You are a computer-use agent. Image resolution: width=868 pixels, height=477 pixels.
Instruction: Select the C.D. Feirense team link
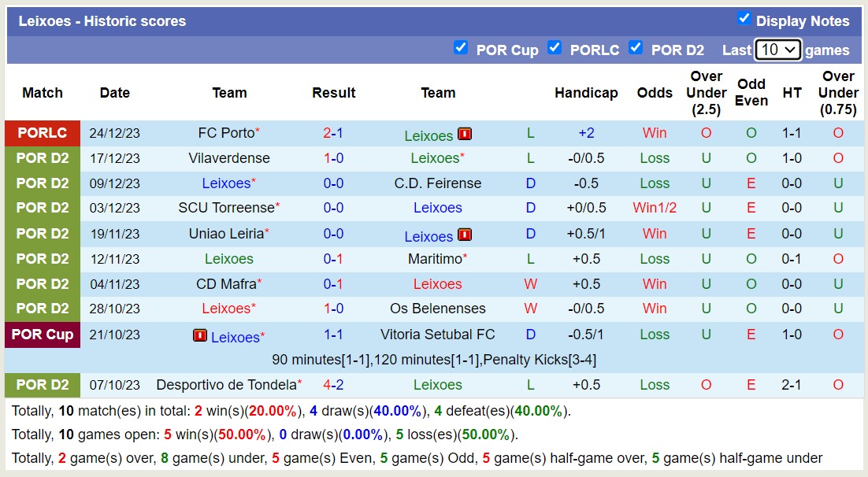click(x=437, y=183)
